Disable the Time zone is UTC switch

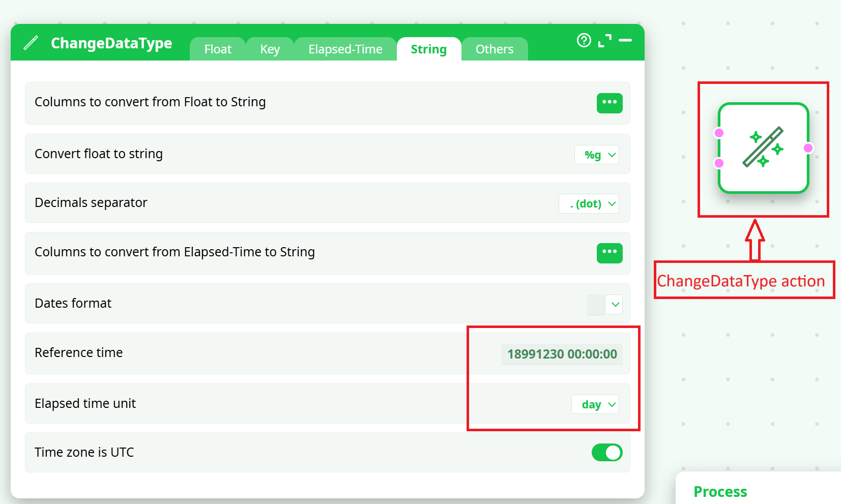pyautogui.click(x=606, y=453)
